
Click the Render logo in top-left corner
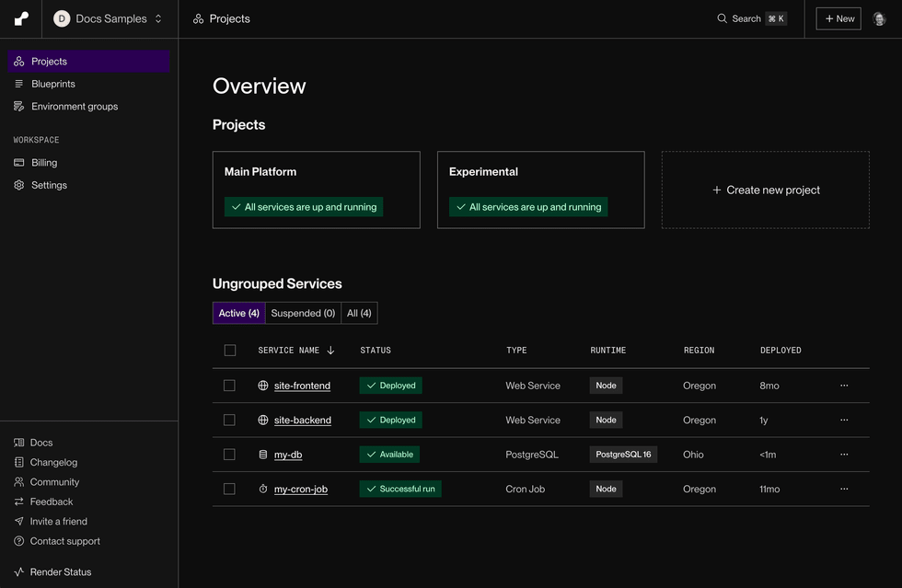(x=21, y=18)
